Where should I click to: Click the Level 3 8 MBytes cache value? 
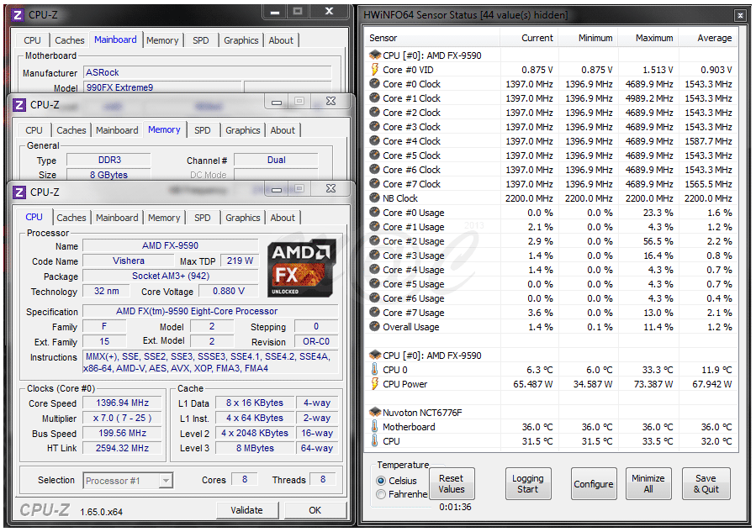[255, 448]
